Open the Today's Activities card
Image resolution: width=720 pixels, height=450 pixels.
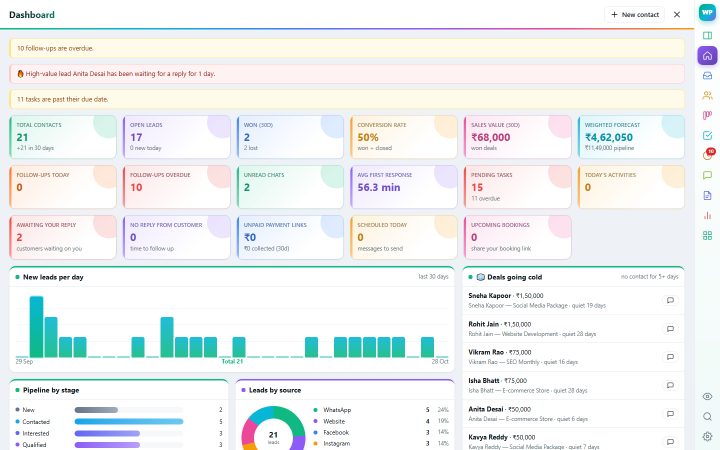point(631,187)
